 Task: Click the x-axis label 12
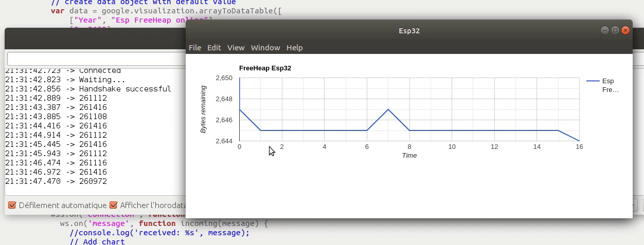pos(494,147)
